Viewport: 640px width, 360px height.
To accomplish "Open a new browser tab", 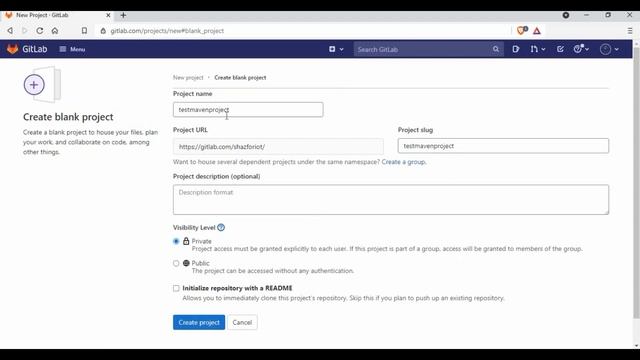I will click(x=123, y=15).
